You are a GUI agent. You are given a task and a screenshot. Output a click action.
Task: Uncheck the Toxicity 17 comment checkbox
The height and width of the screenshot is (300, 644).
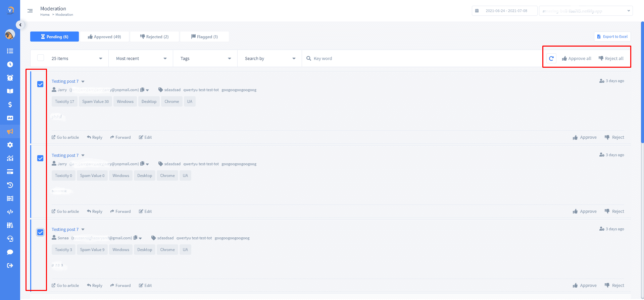[40, 84]
